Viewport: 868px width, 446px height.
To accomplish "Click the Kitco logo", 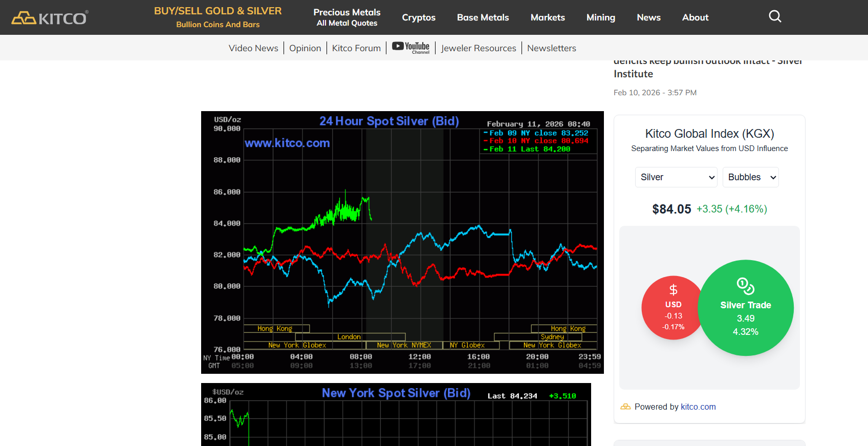I will pos(50,18).
